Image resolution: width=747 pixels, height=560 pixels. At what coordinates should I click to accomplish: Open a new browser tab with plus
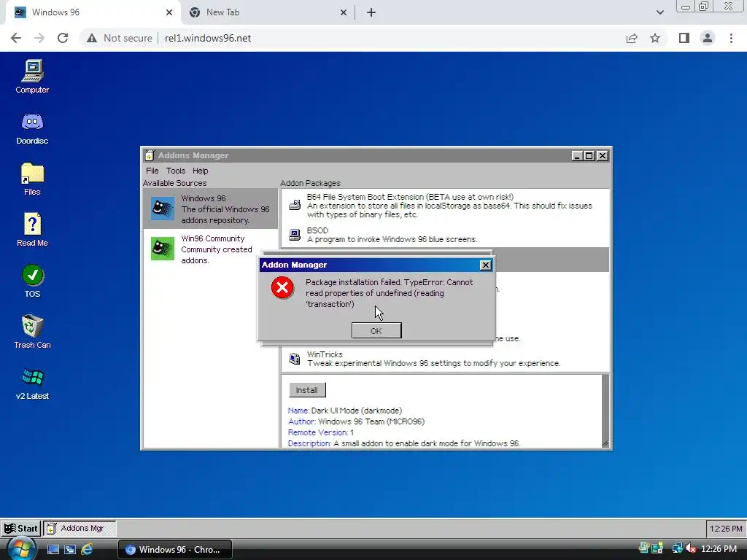click(371, 12)
